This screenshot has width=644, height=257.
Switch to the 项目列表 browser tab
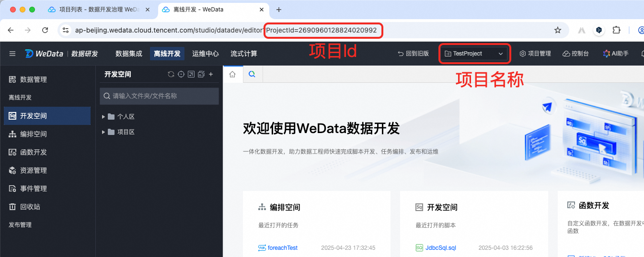(98, 10)
